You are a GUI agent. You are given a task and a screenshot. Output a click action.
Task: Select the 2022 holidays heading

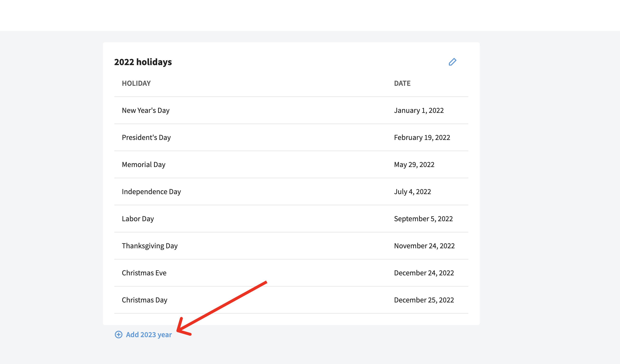click(x=143, y=62)
